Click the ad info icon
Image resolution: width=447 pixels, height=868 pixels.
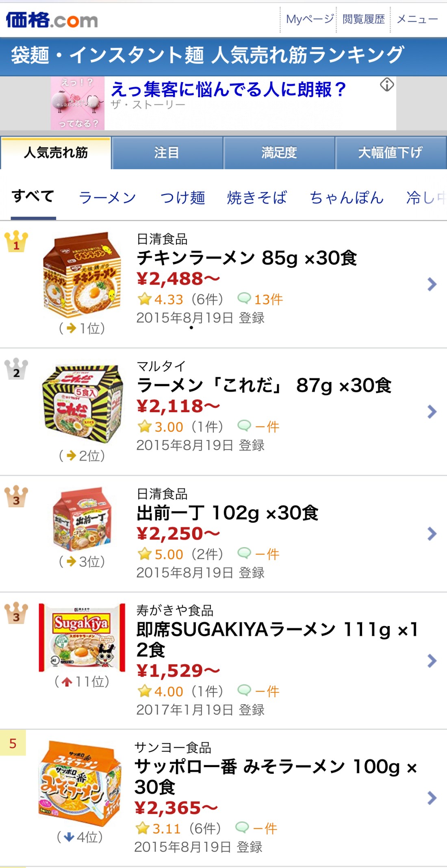[387, 85]
